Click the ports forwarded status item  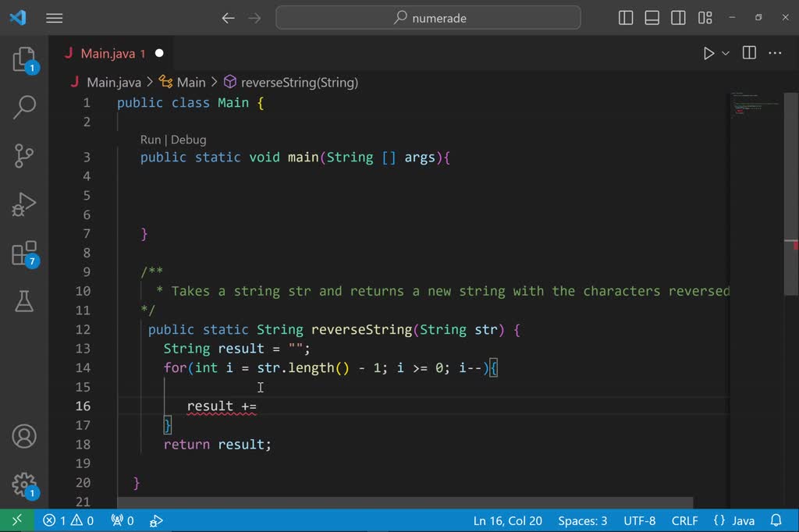[123, 520]
